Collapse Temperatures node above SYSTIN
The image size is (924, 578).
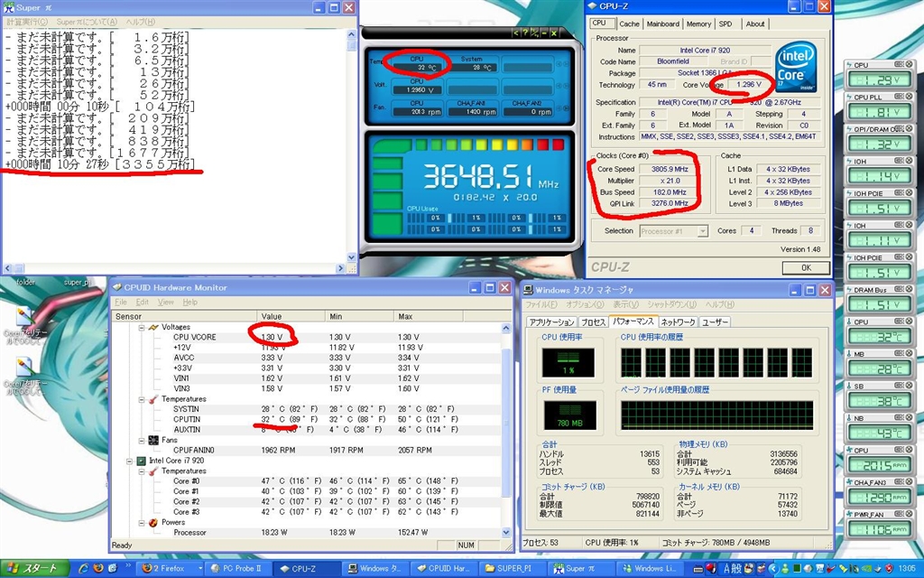point(142,399)
